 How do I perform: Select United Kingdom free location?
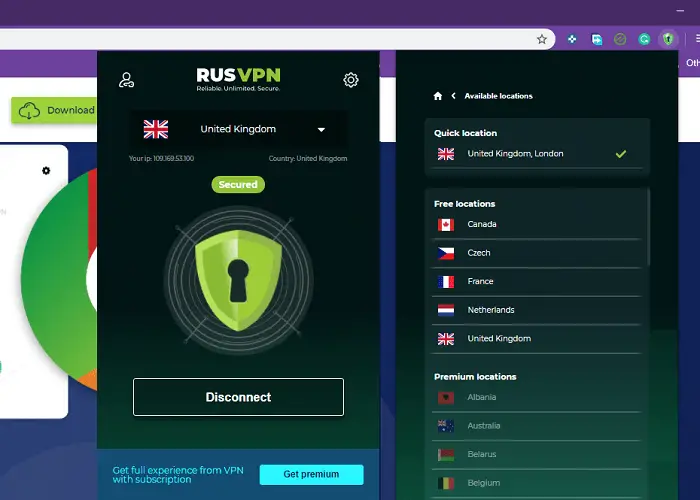coord(537,338)
